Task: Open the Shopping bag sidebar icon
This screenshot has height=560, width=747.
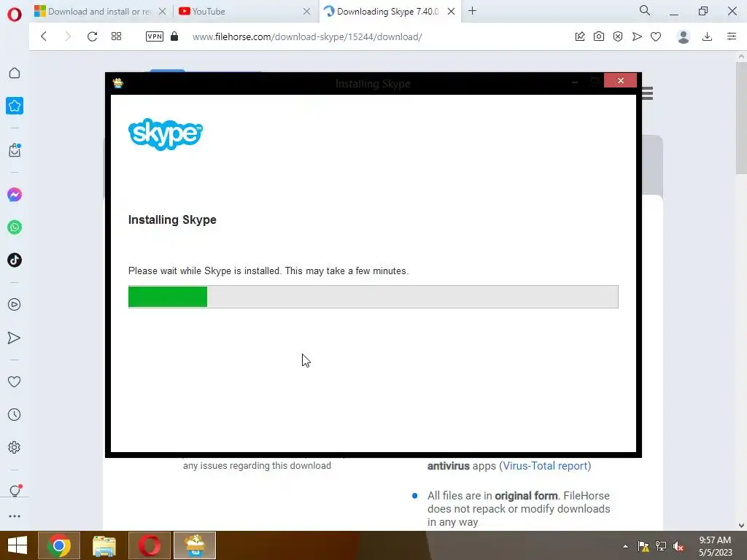Action: tap(15, 150)
